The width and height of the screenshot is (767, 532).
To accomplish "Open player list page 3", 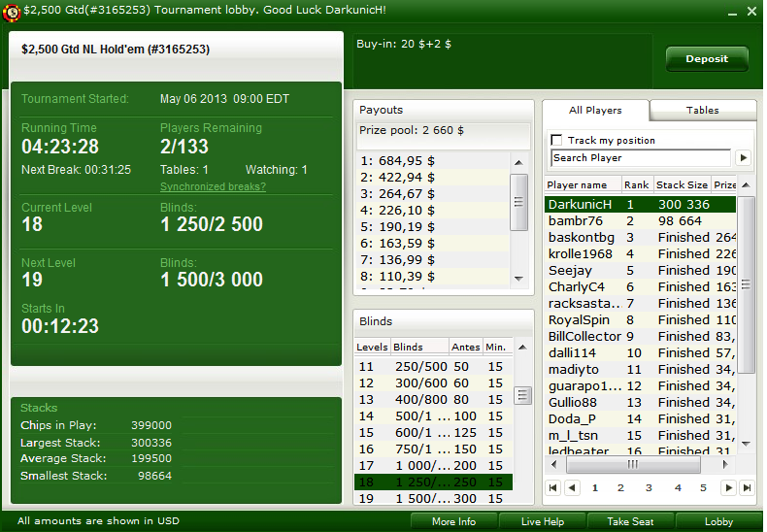I will [x=649, y=487].
